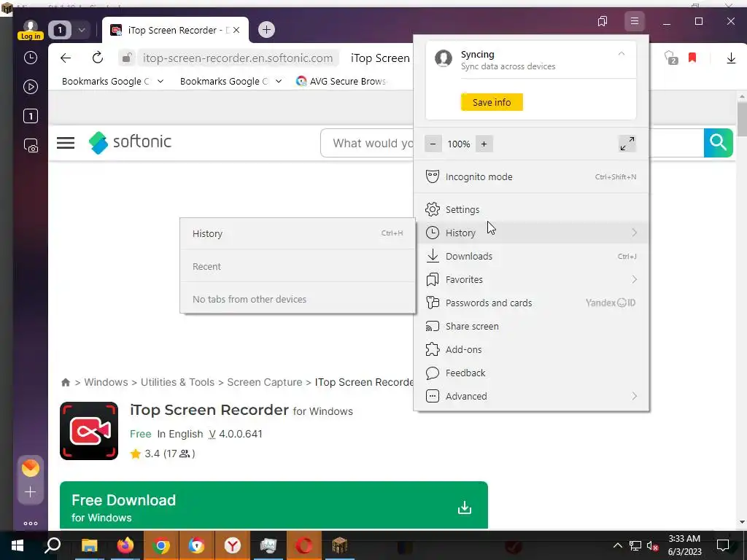The width and height of the screenshot is (747, 560).
Task: Expand Advanced submenu arrow
Action: click(634, 396)
